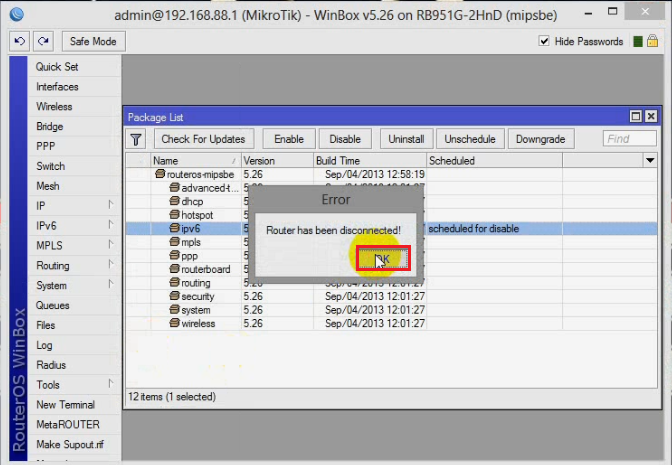The width and height of the screenshot is (672, 465).
Task: Click the advanced-tools package icon
Action: [174, 188]
